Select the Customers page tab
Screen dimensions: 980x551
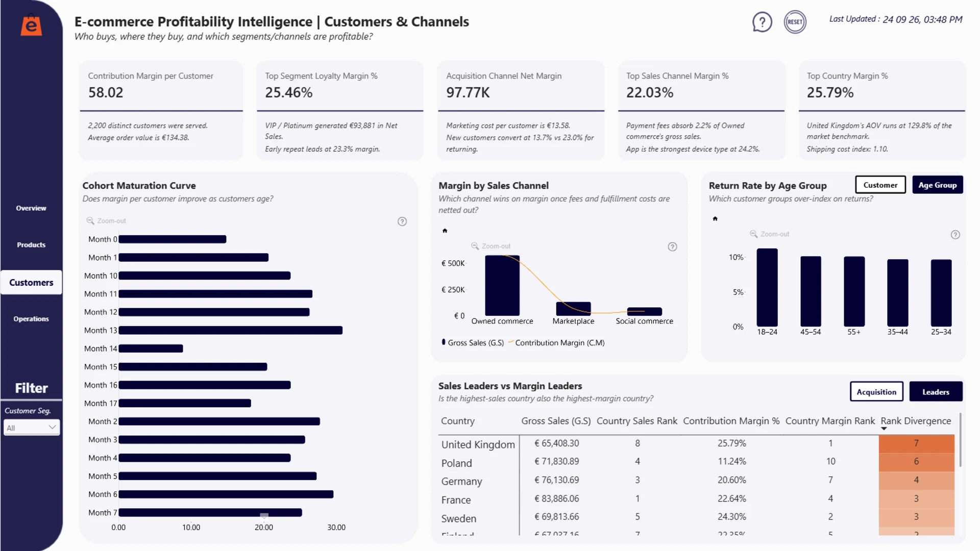pos(31,282)
